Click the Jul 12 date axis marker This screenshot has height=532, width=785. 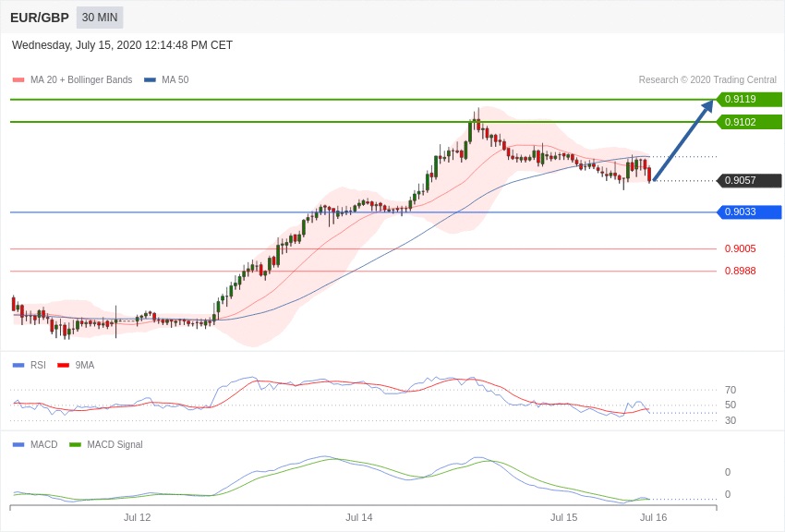coord(138,517)
